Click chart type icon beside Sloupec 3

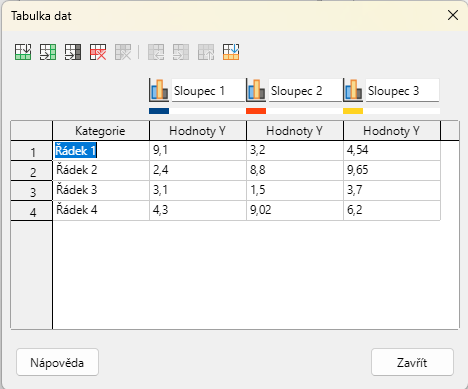(x=353, y=90)
